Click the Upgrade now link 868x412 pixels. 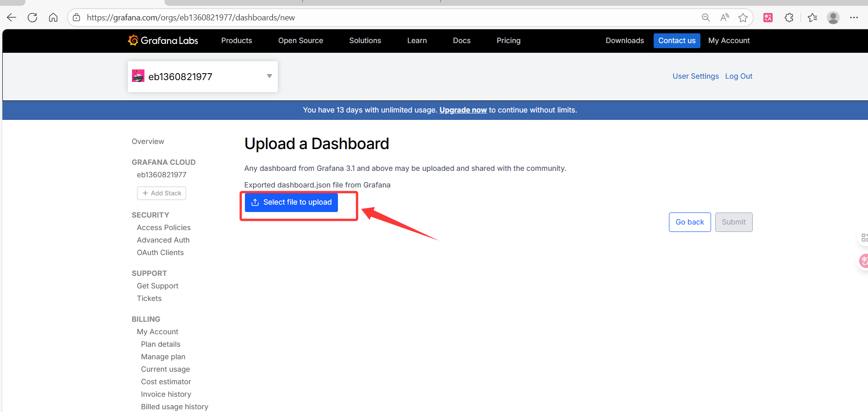(x=463, y=110)
